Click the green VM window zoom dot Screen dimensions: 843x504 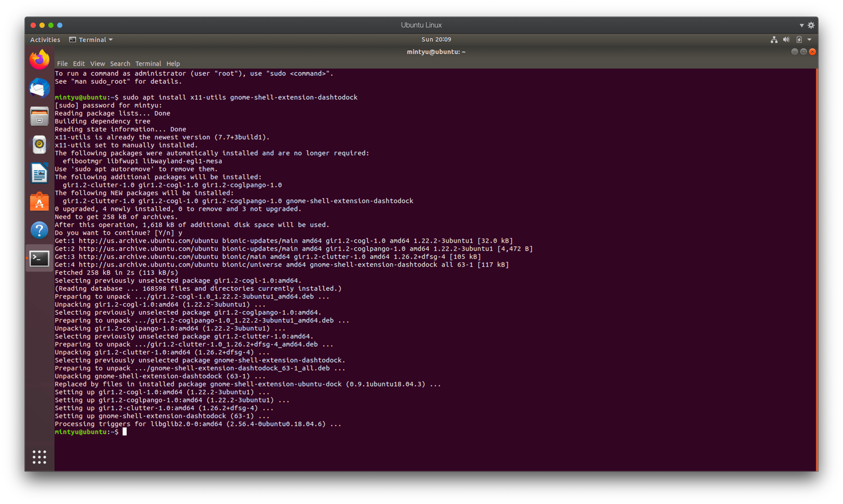coord(51,25)
